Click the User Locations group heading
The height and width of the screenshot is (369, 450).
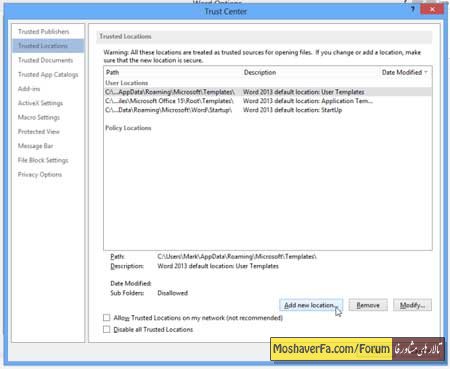click(x=127, y=83)
